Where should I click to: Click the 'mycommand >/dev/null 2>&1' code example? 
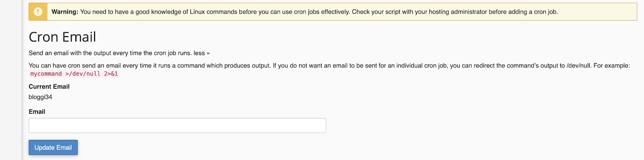point(74,74)
